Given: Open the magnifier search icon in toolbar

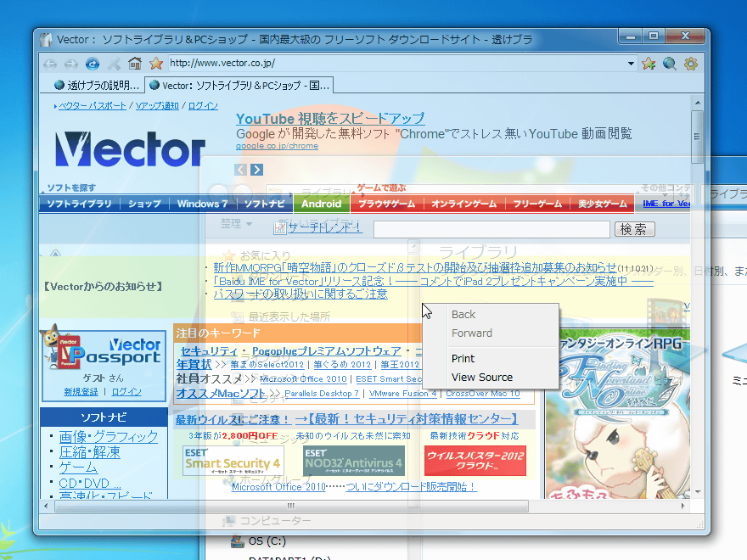Looking at the screenshot, I should pos(670,64).
